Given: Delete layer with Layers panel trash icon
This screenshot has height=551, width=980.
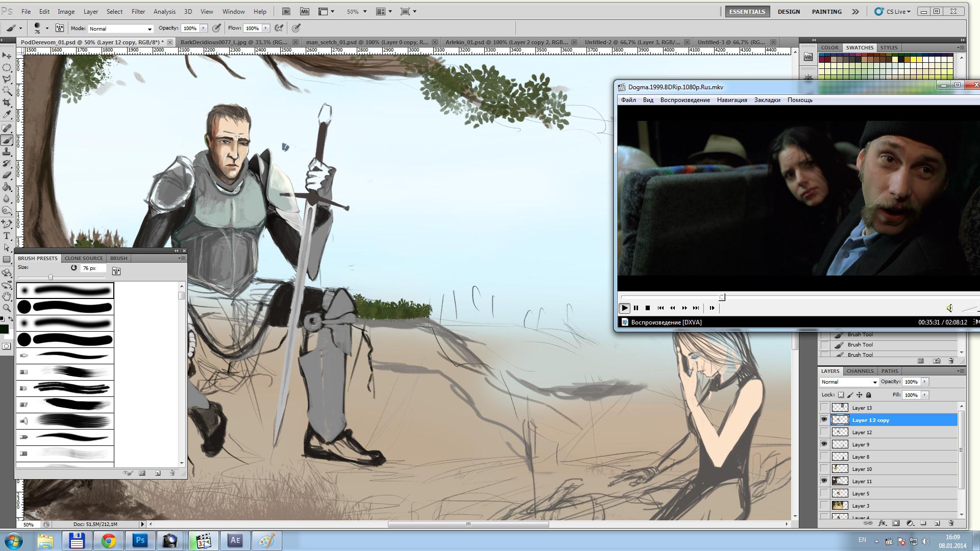Looking at the screenshot, I should coord(950,523).
